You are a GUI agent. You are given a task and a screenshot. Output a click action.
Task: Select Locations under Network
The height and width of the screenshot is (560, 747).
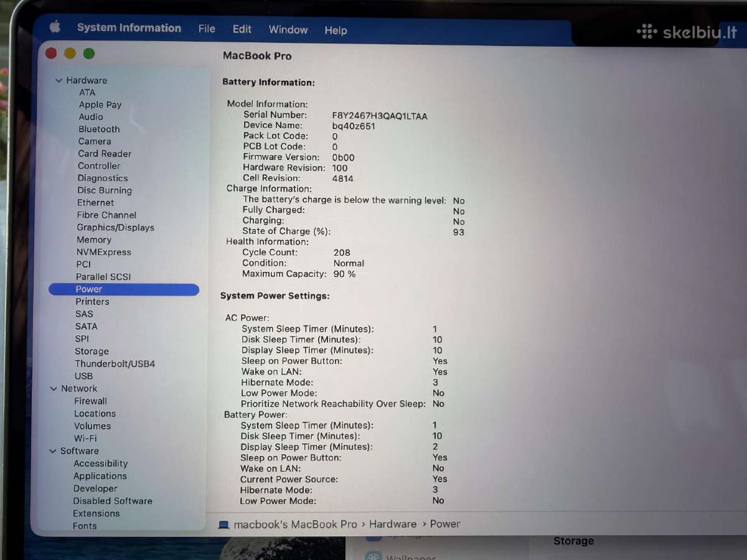(x=95, y=414)
